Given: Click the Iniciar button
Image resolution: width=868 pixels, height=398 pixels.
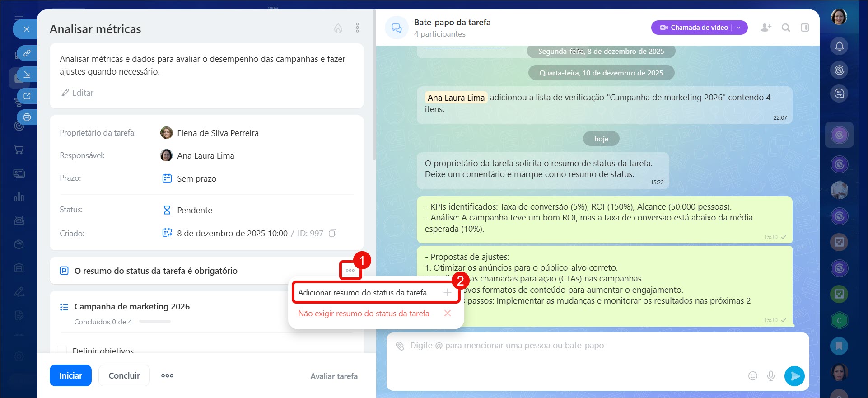Looking at the screenshot, I should coord(70,375).
